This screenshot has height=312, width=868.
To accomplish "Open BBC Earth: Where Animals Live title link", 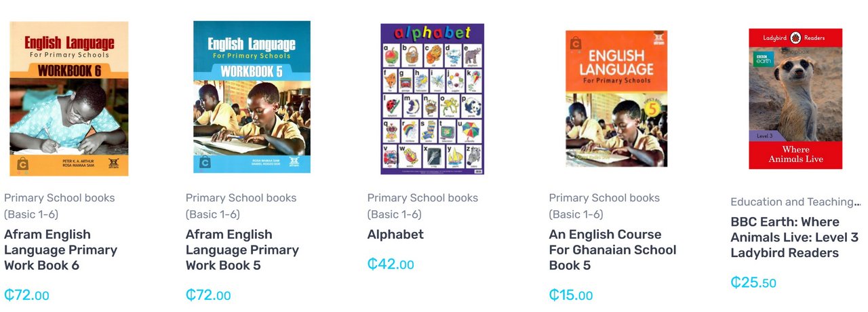I will click(x=795, y=237).
